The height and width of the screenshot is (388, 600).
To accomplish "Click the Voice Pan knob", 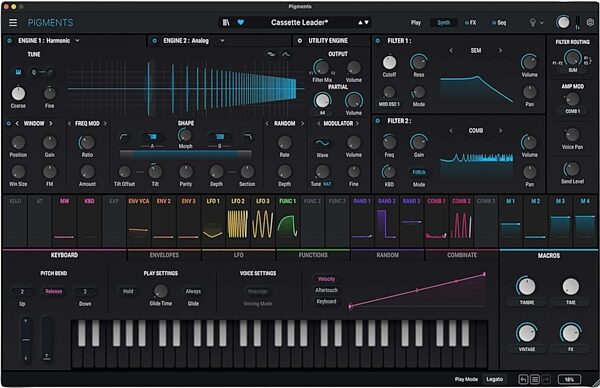I will tap(572, 135).
